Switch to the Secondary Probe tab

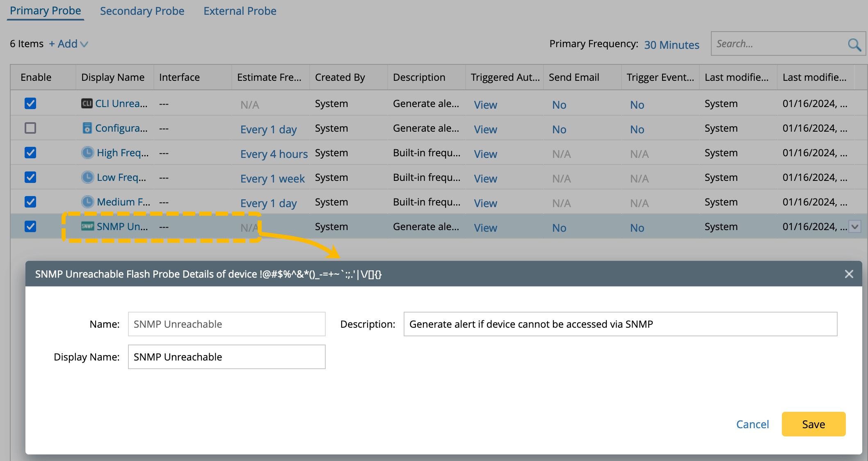(142, 11)
